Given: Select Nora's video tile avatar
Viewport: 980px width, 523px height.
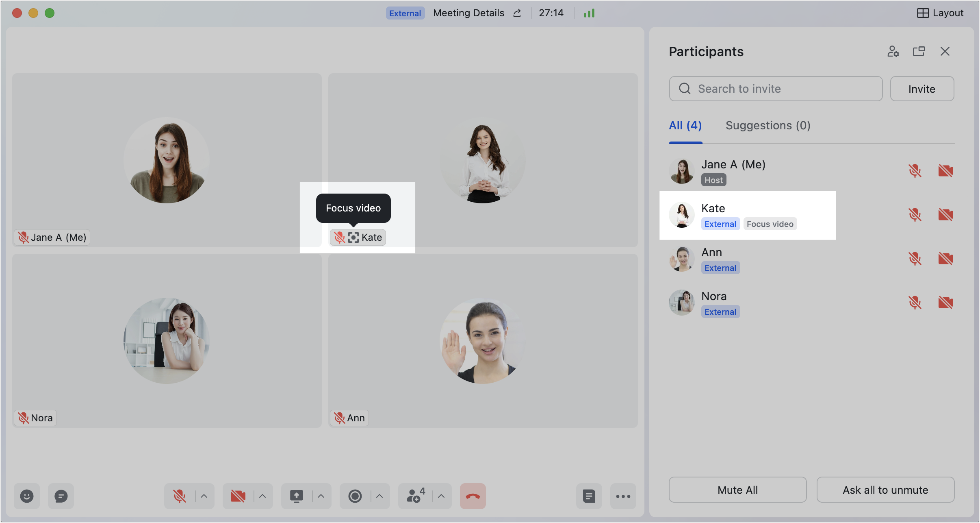Looking at the screenshot, I should click(167, 341).
